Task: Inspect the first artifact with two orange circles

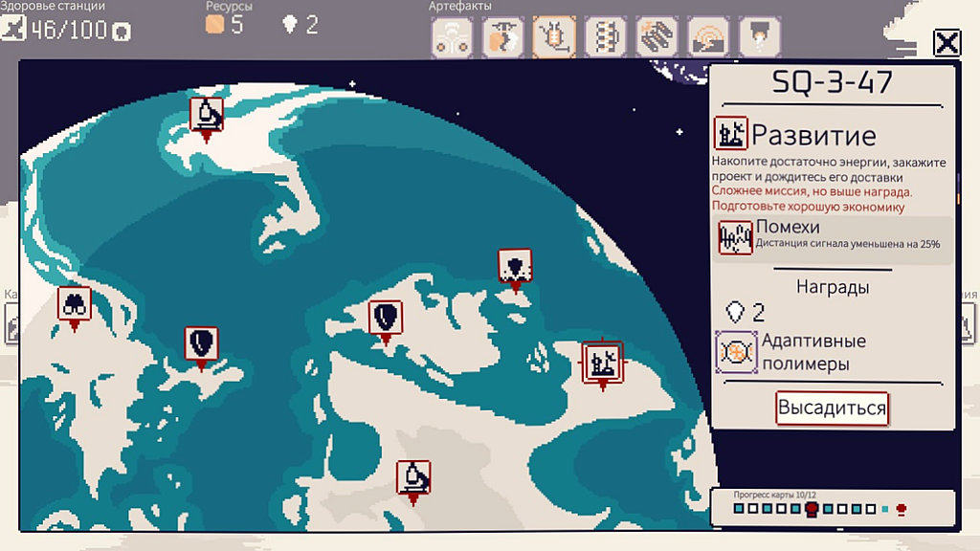Action: pyautogui.click(x=452, y=37)
